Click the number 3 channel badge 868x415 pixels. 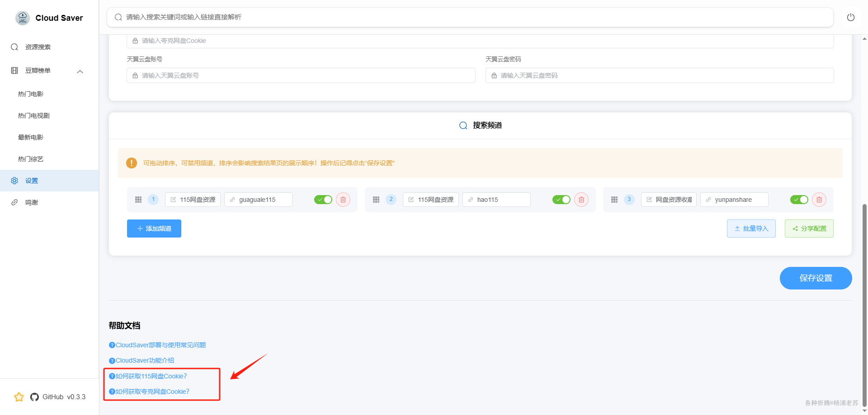(x=629, y=199)
